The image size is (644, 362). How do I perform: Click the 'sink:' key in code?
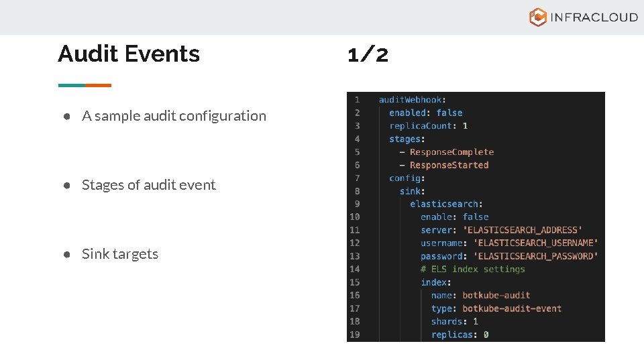click(x=412, y=191)
